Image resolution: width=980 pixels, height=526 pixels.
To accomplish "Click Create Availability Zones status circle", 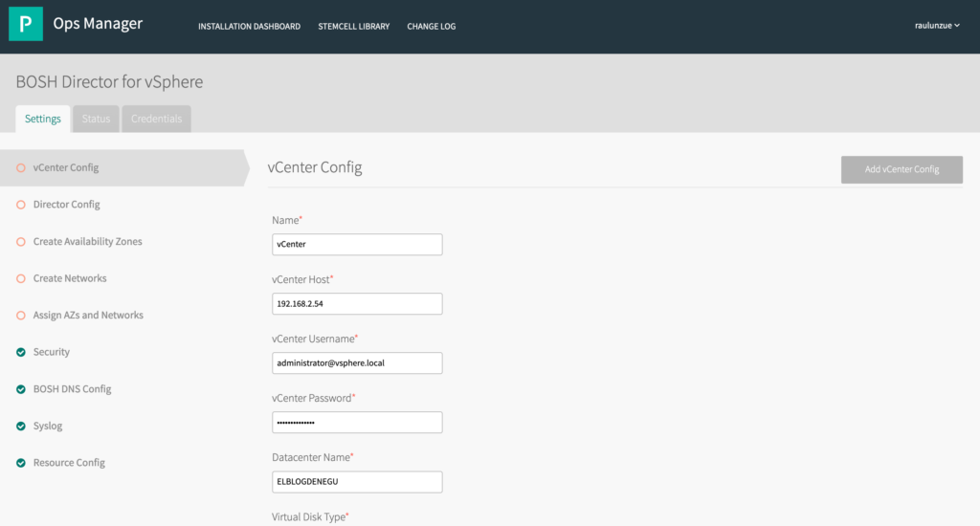I will (21, 241).
